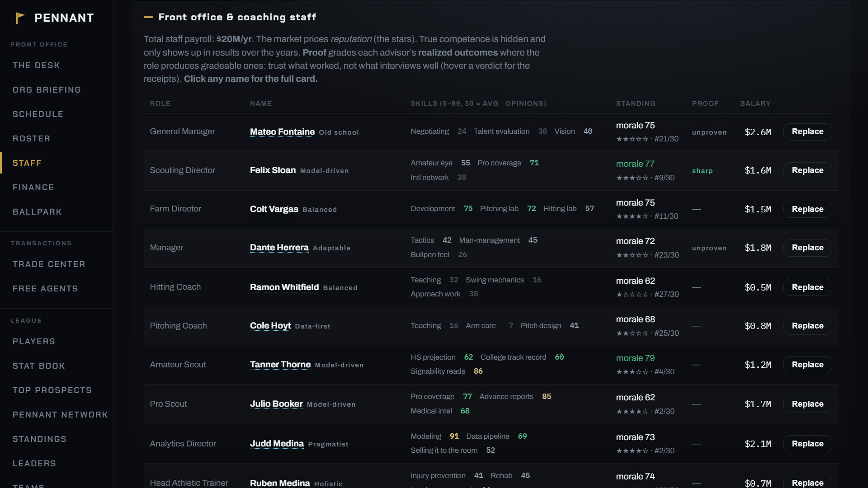Open league Players list
The image size is (868, 488).
coord(34,342)
